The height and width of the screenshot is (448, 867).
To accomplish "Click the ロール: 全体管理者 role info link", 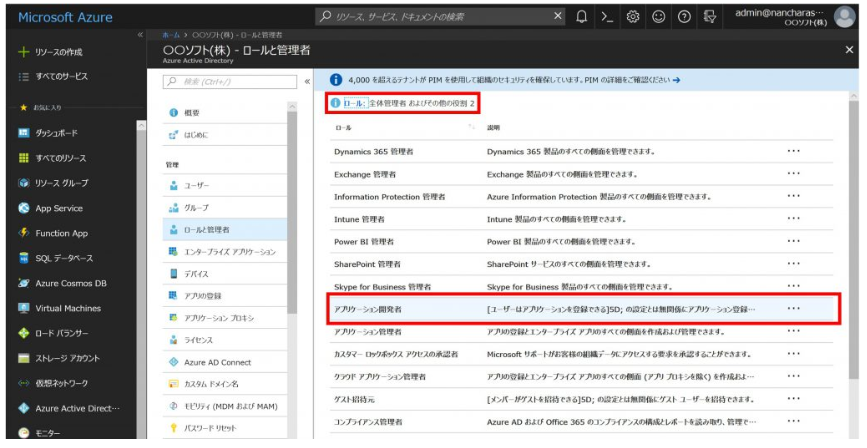I will point(401,103).
